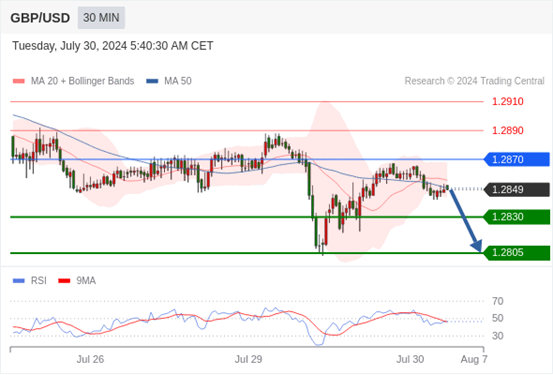The width and height of the screenshot is (553, 375).
Task: Click the Jul 26 date axis label
Action: [x=90, y=359]
